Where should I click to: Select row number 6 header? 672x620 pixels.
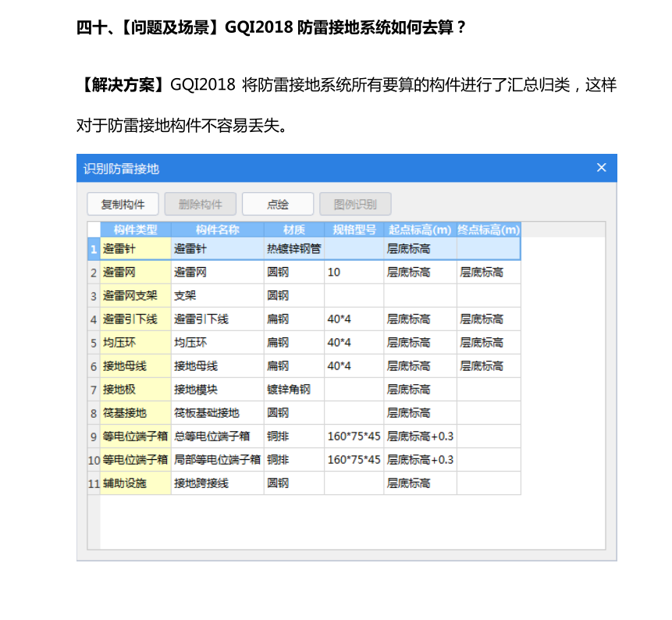pos(94,366)
